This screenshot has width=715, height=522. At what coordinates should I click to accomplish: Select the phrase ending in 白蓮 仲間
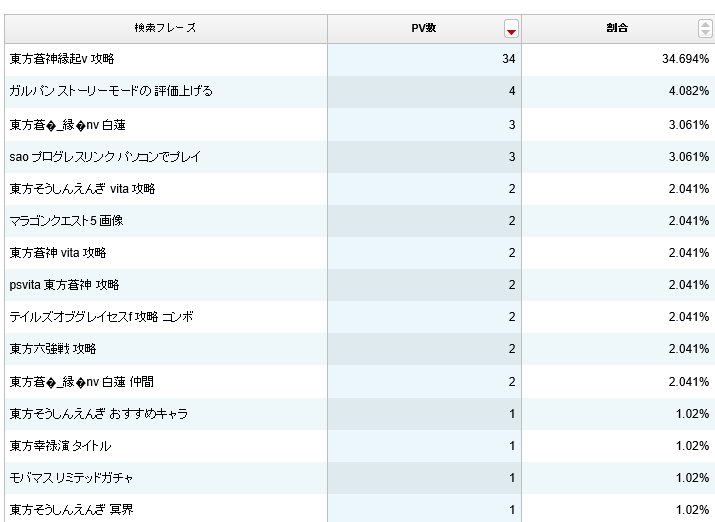click(81, 382)
